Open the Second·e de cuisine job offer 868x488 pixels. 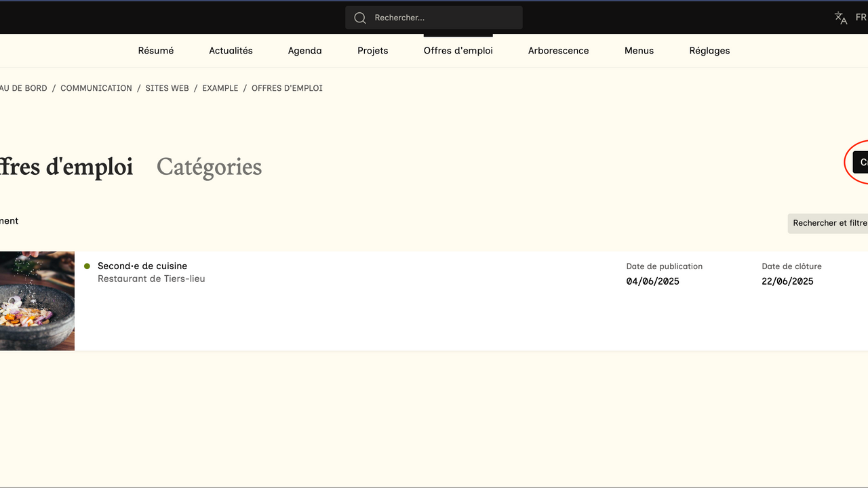pos(142,266)
